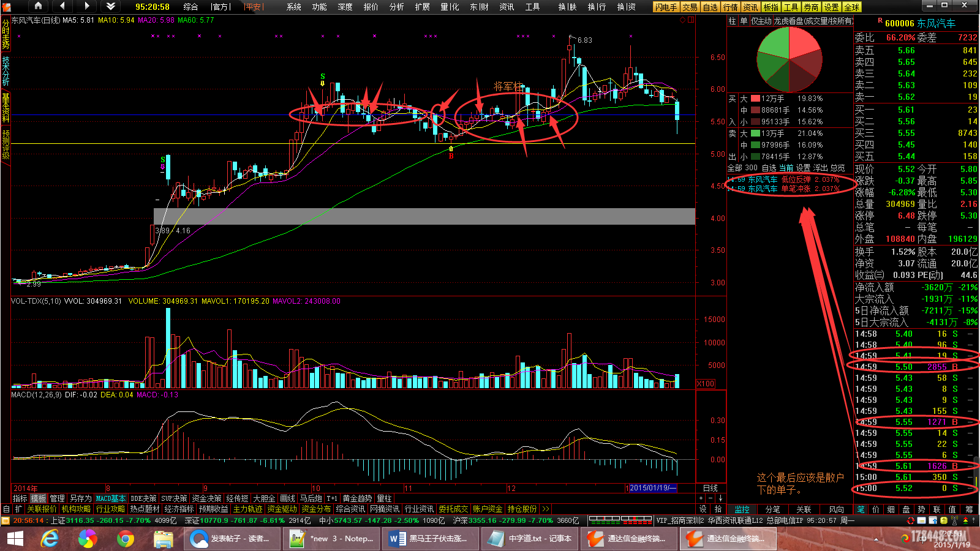
Task: Select the 监控 tab in right panel
Action: pyautogui.click(x=742, y=509)
